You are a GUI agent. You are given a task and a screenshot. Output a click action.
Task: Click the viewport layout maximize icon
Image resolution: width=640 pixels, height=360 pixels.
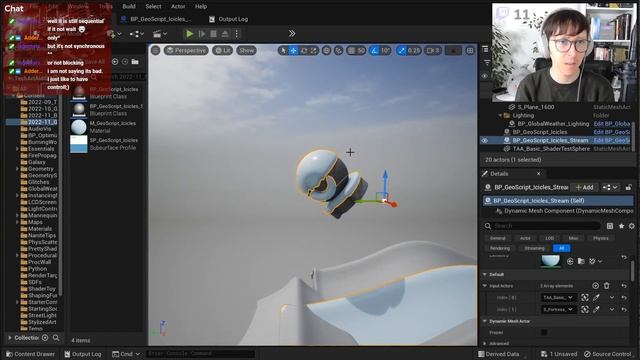click(x=470, y=51)
